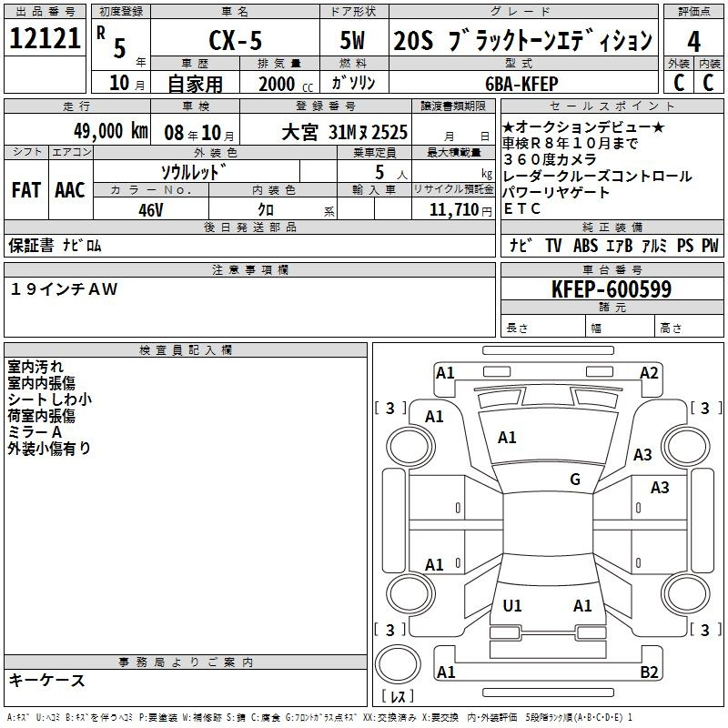Click the air conditioner value AAC
Viewport: 728px width, 728px height.
[x=70, y=190]
